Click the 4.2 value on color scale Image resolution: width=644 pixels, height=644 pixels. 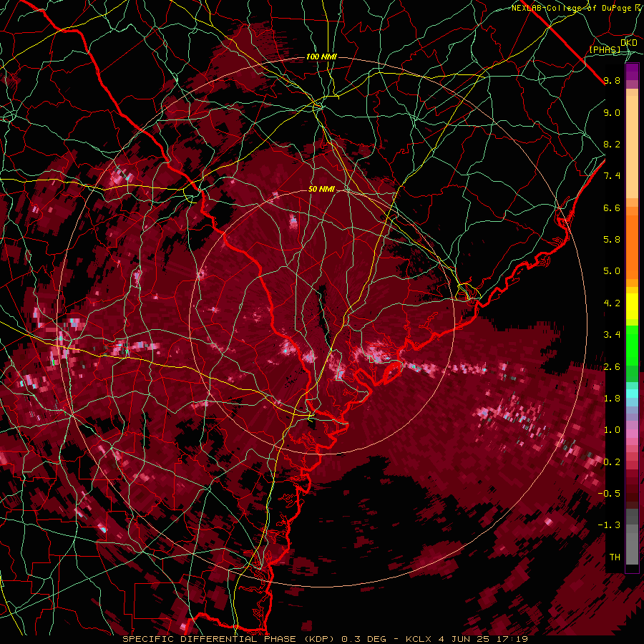coord(612,303)
